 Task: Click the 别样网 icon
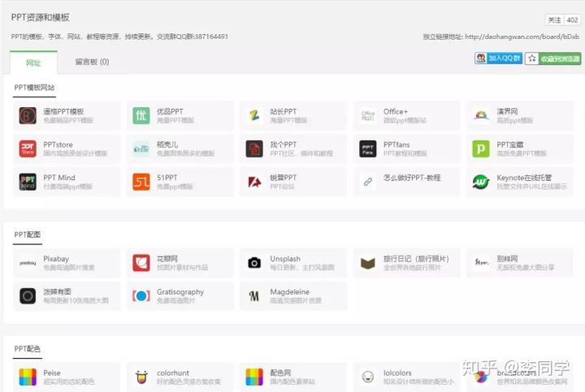pos(481,263)
